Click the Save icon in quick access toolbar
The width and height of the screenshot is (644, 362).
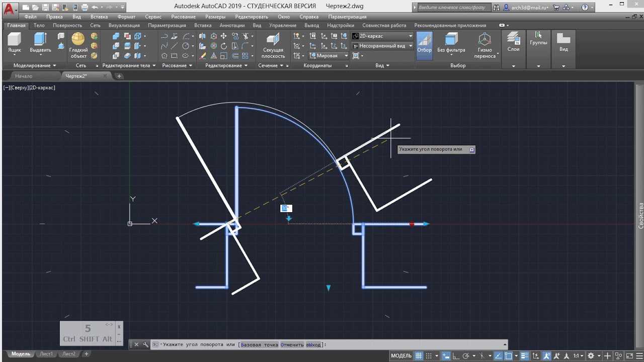click(x=45, y=8)
